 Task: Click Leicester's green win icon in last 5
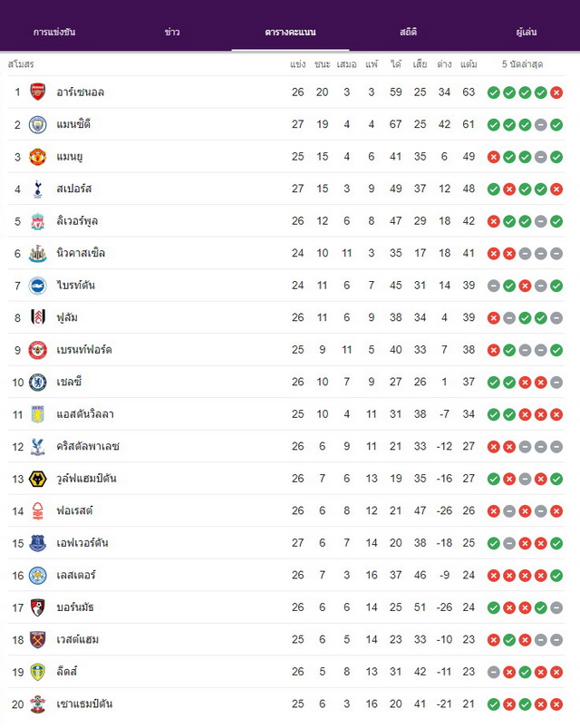556,576
